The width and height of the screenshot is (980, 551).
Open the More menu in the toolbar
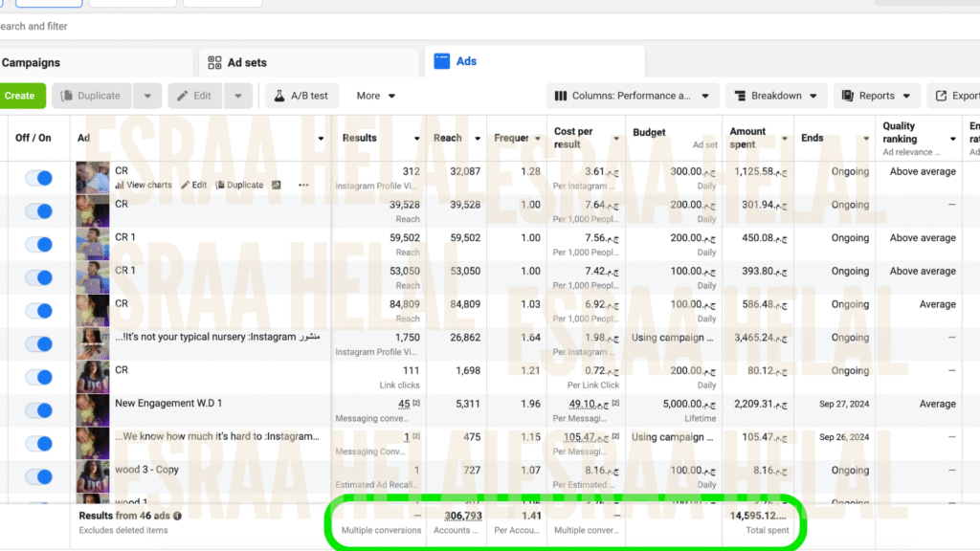(x=376, y=96)
